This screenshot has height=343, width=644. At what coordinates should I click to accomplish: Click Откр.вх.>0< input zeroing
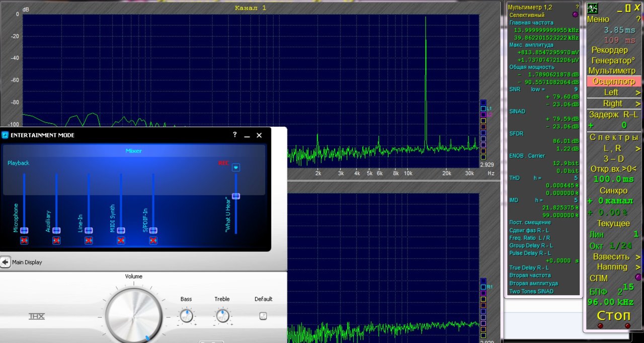point(614,168)
